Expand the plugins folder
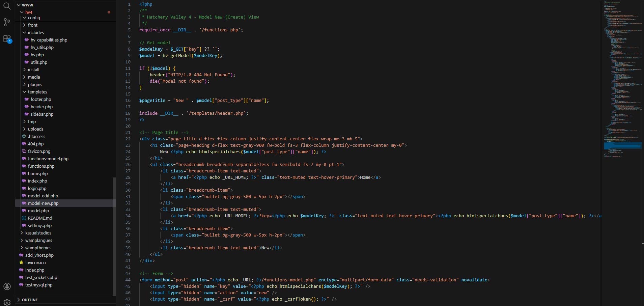Image resolution: width=644 pixels, height=306 pixels. point(24,84)
